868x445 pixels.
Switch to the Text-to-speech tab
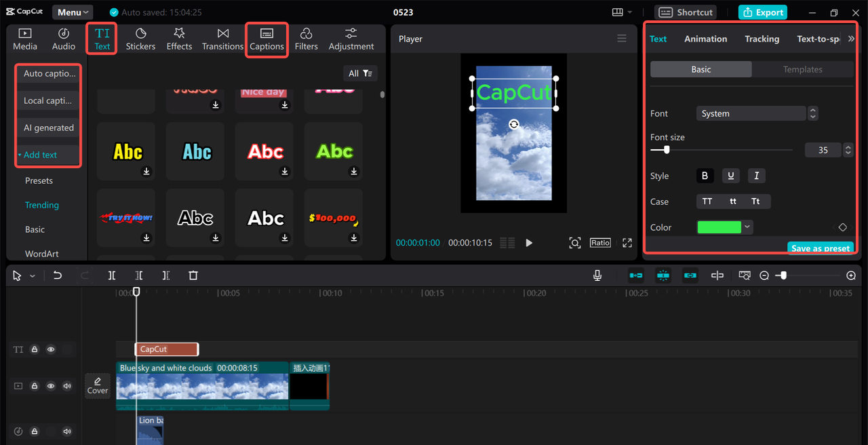coord(818,39)
